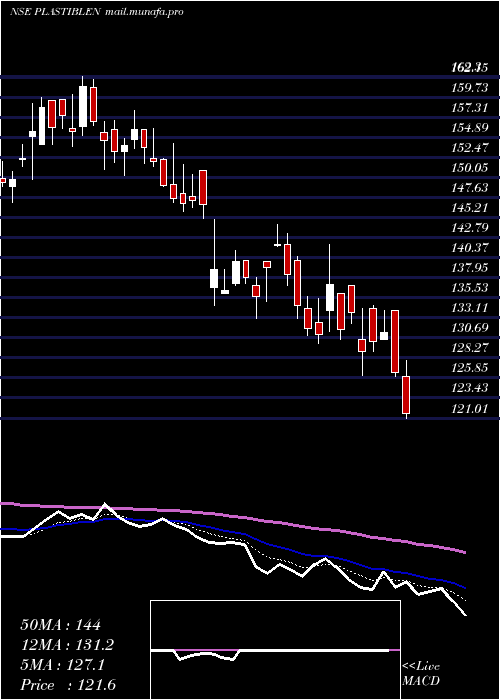Click the last red candlestick near 121

[406, 395]
